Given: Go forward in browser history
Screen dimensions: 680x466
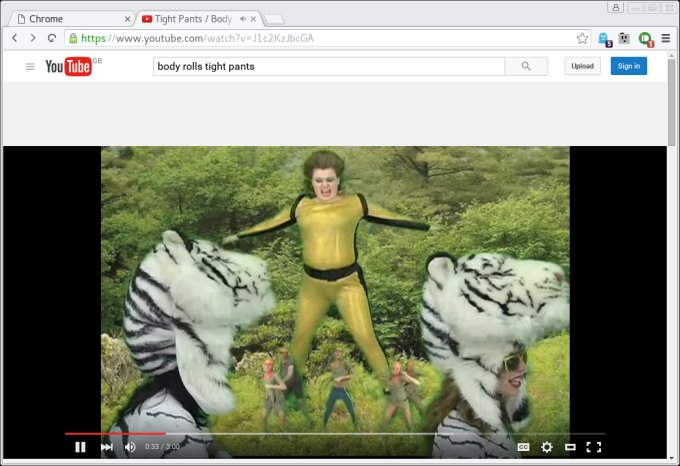Looking at the screenshot, I should pos(33,38).
